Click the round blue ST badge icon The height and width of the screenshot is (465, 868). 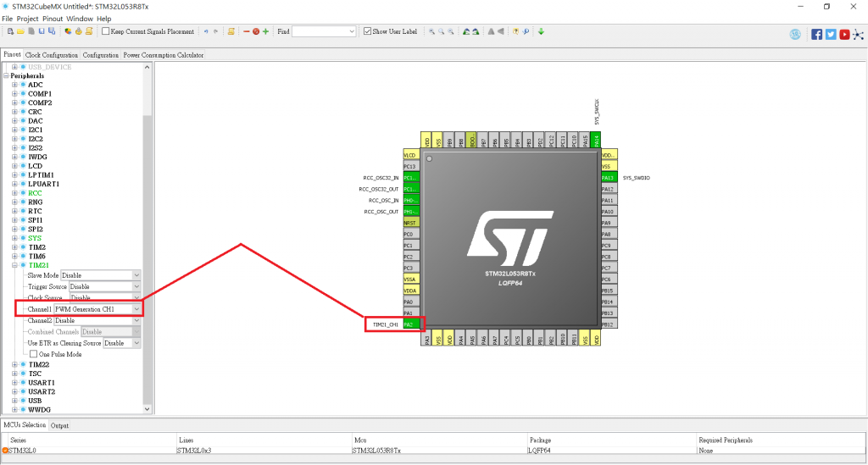point(795,34)
